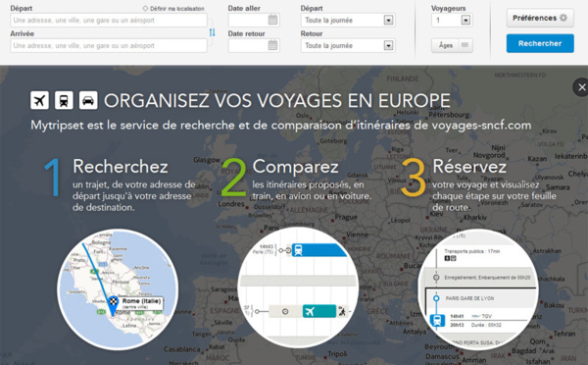Viewport: 588px width, 365px height.
Task: Click the Départ address input field
Action: tap(109, 21)
